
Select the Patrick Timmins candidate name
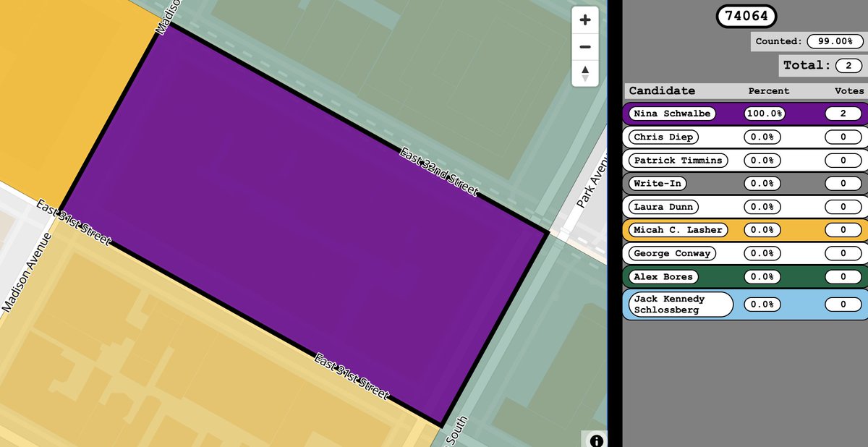tap(677, 160)
